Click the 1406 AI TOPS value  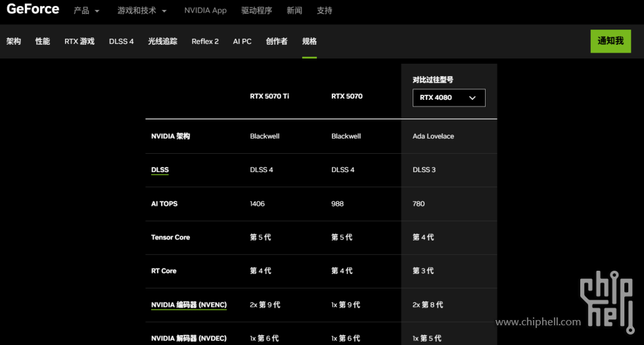(257, 204)
